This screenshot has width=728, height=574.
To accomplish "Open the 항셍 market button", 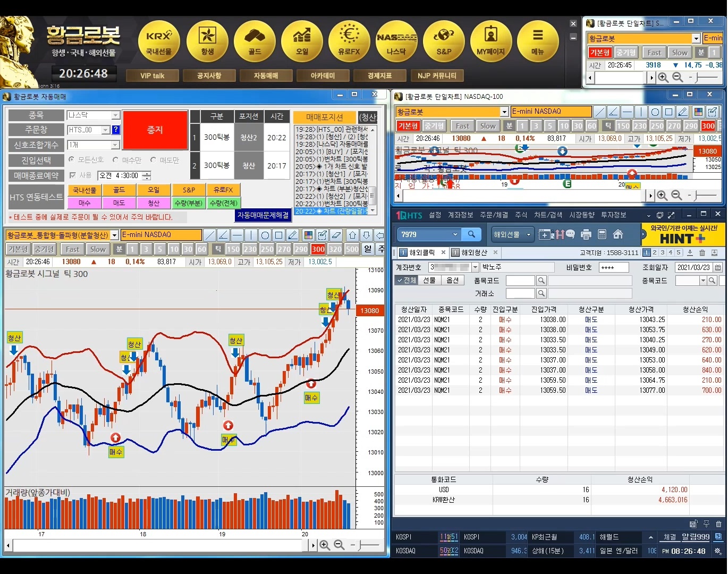I will (207, 41).
